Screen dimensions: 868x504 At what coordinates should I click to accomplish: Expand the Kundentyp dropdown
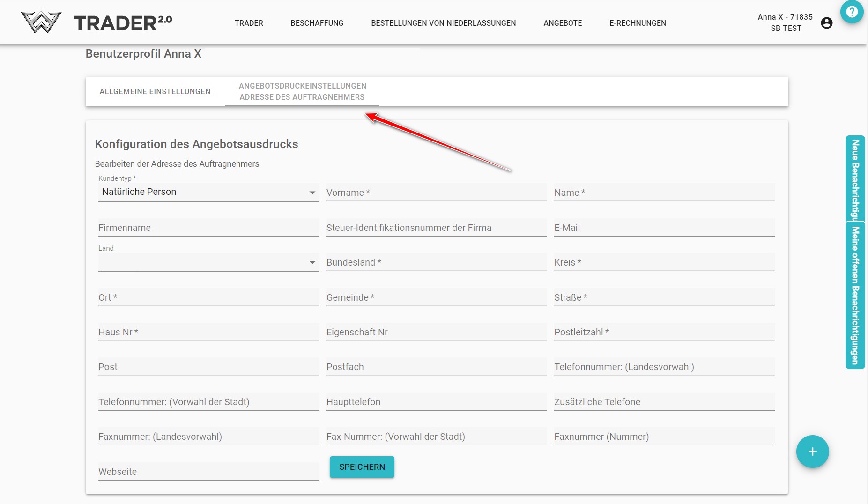[208, 192]
